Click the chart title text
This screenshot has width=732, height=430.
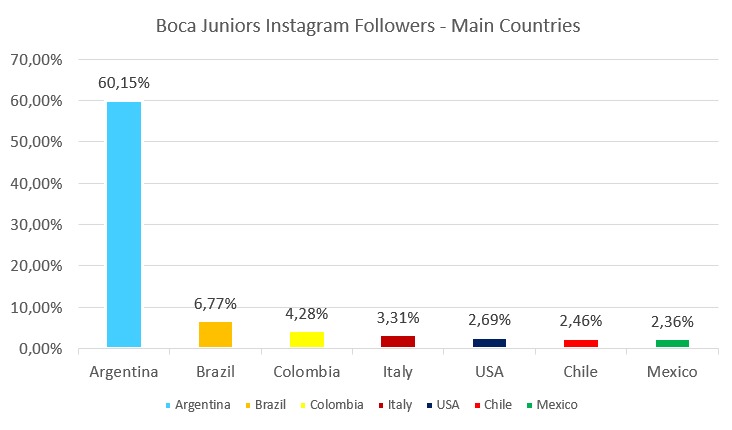click(368, 26)
